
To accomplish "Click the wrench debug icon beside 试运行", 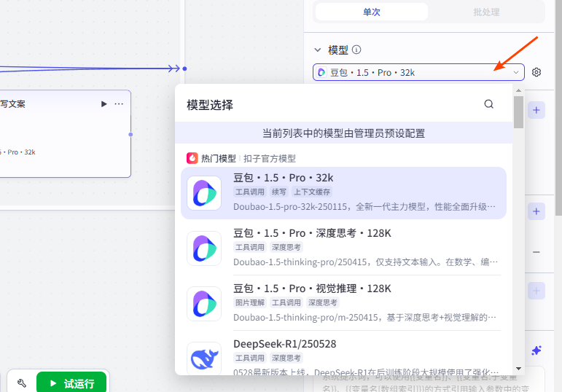I will [x=22, y=383].
